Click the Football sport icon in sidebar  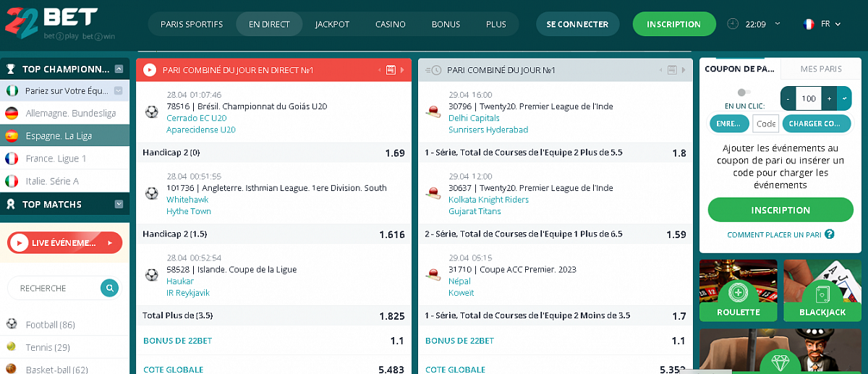[x=12, y=324]
